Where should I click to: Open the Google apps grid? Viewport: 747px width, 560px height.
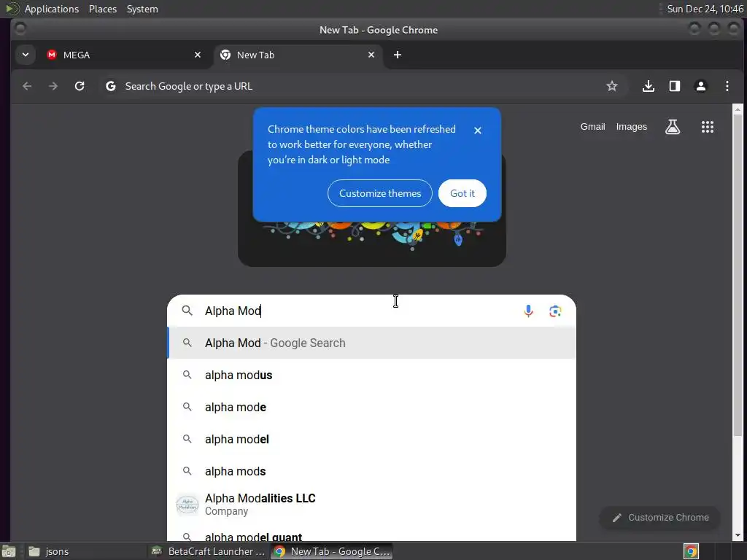pyautogui.click(x=708, y=127)
